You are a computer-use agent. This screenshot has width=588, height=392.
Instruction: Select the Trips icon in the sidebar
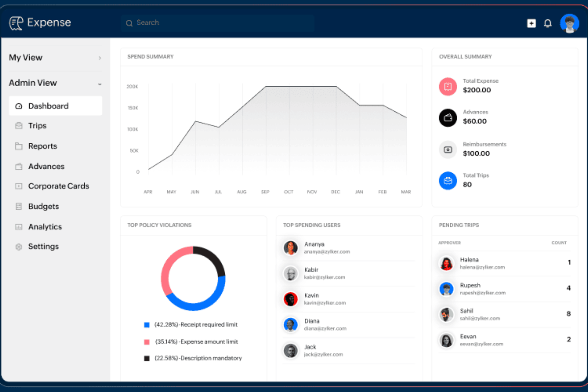tap(18, 126)
